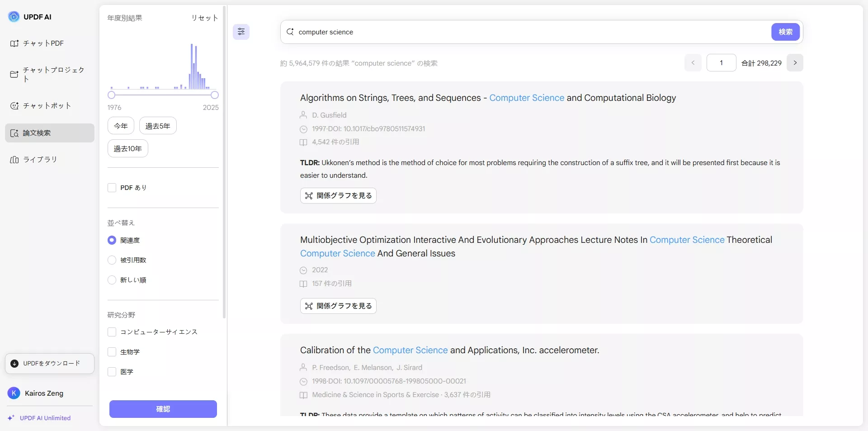Go to previous results page arrow
This screenshot has width=868, height=431.
coord(693,63)
